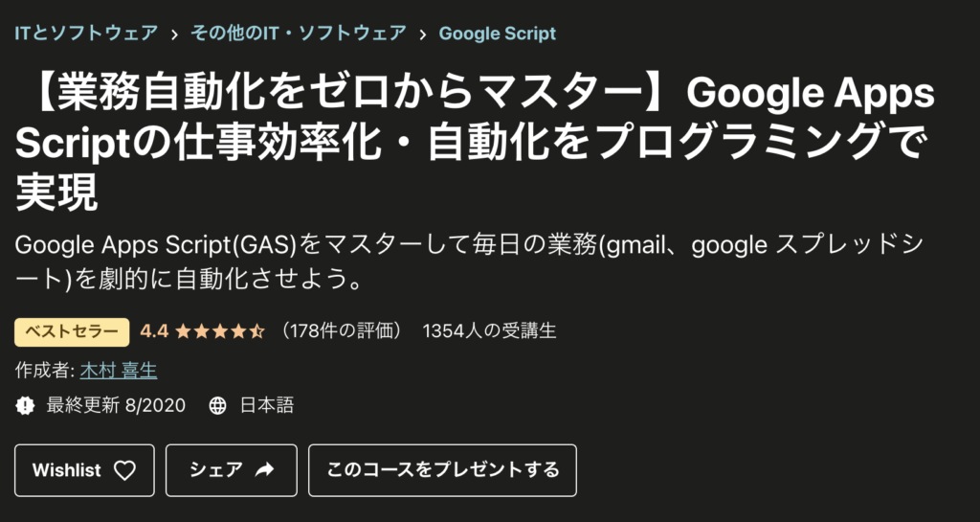The width and height of the screenshot is (980, 522).
Task: Open the ITとソフトウェア breadcrumb category
Action: (86, 34)
